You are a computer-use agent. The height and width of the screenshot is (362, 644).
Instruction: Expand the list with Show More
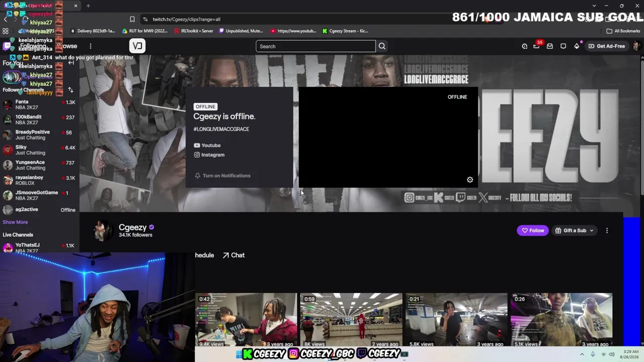coord(15,222)
